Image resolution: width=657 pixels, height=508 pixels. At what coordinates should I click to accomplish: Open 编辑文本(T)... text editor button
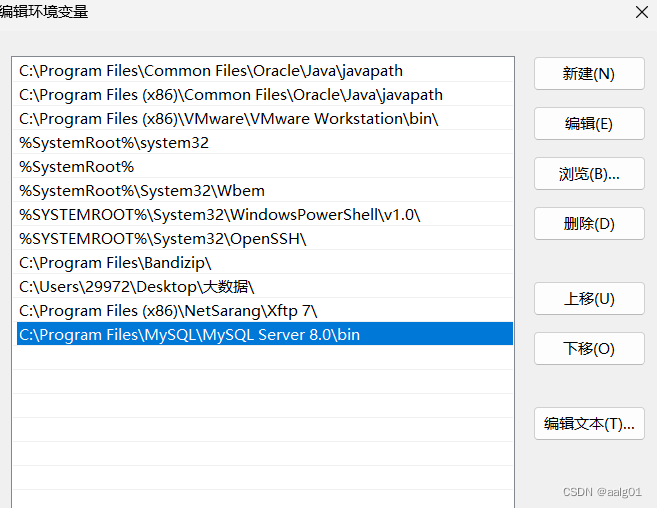click(589, 423)
